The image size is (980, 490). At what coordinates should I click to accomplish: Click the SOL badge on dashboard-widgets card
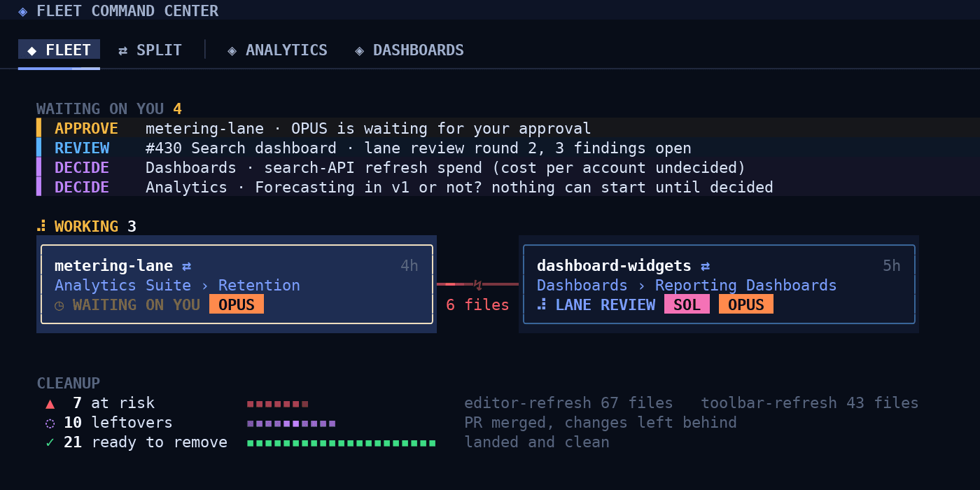[687, 304]
